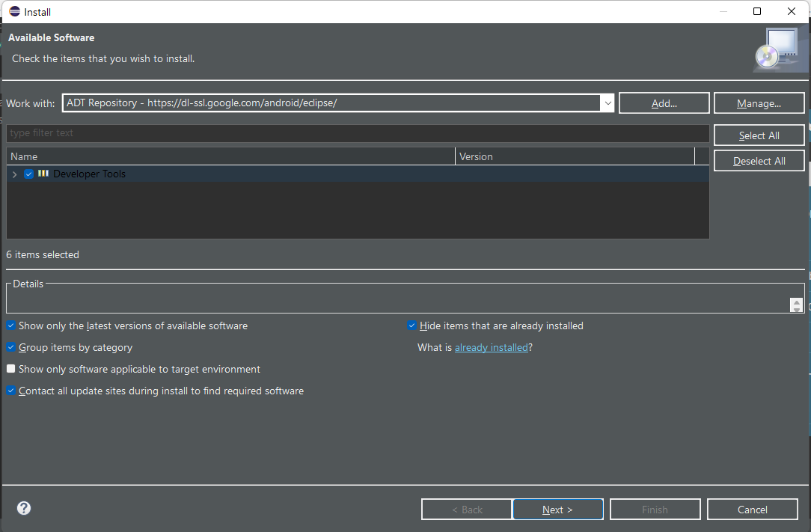Sort by the Version column header
The height and width of the screenshot is (532, 811).
point(575,156)
